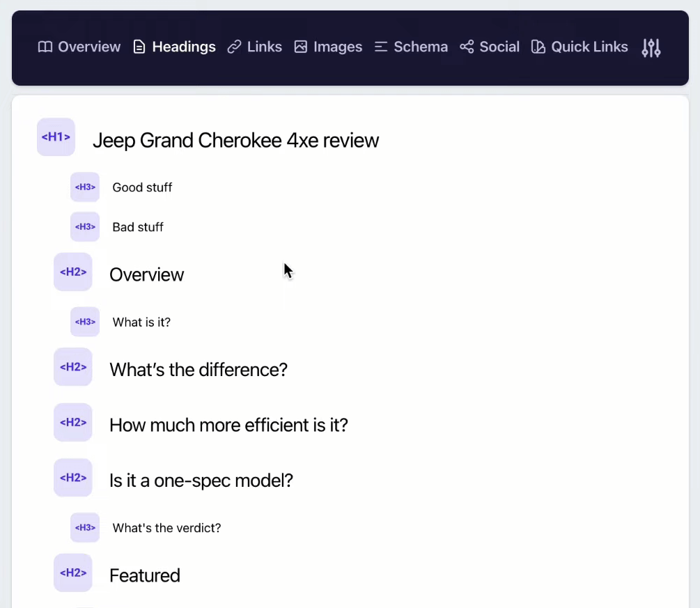Open the settings sliders icon

(x=651, y=48)
